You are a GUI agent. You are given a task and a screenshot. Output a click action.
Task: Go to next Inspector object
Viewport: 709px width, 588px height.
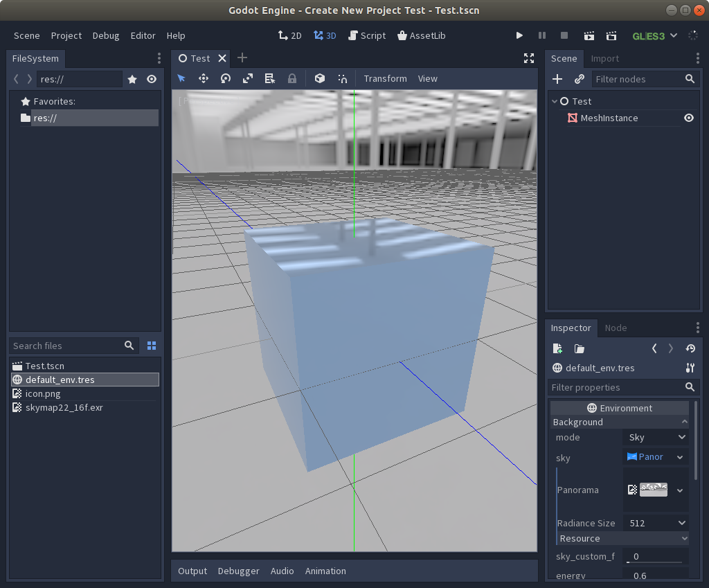(670, 348)
